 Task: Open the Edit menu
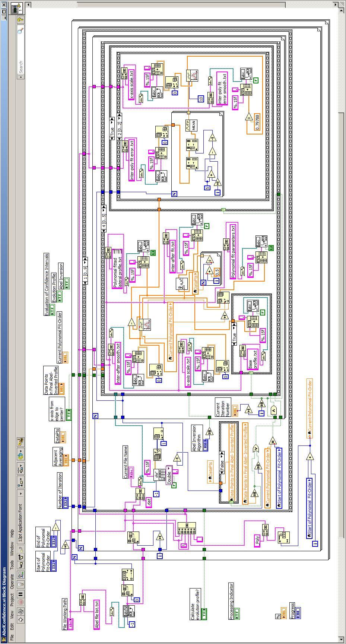(x=12, y=627)
